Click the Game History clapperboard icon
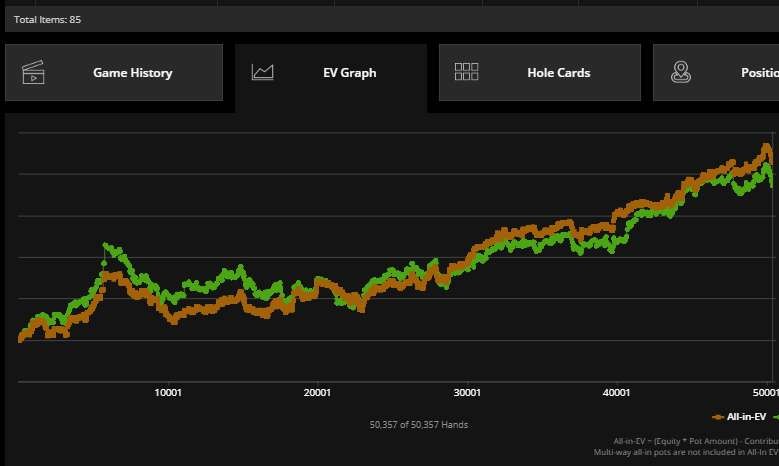Viewport: 779px width, 466px height. point(34,72)
